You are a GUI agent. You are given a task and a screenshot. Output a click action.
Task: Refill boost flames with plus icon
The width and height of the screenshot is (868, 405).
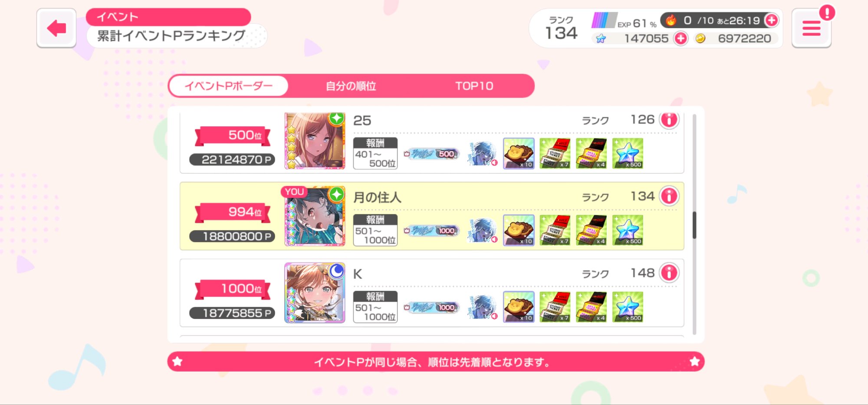click(772, 20)
